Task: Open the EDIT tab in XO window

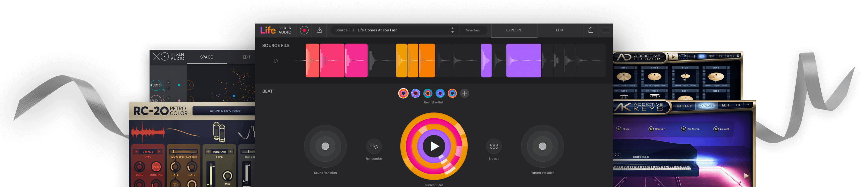Action: click(x=246, y=57)
